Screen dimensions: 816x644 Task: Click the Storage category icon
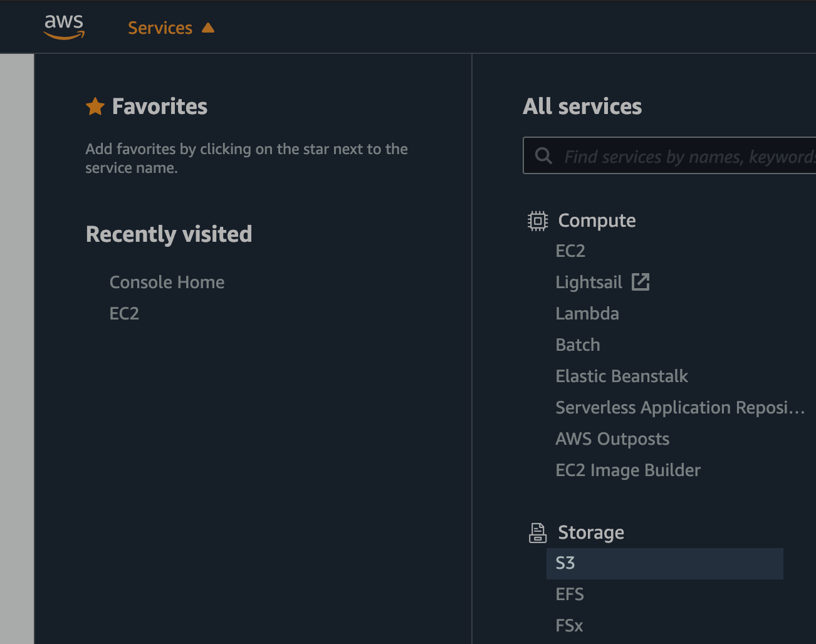pyautogui.click(x=538, y=532)
